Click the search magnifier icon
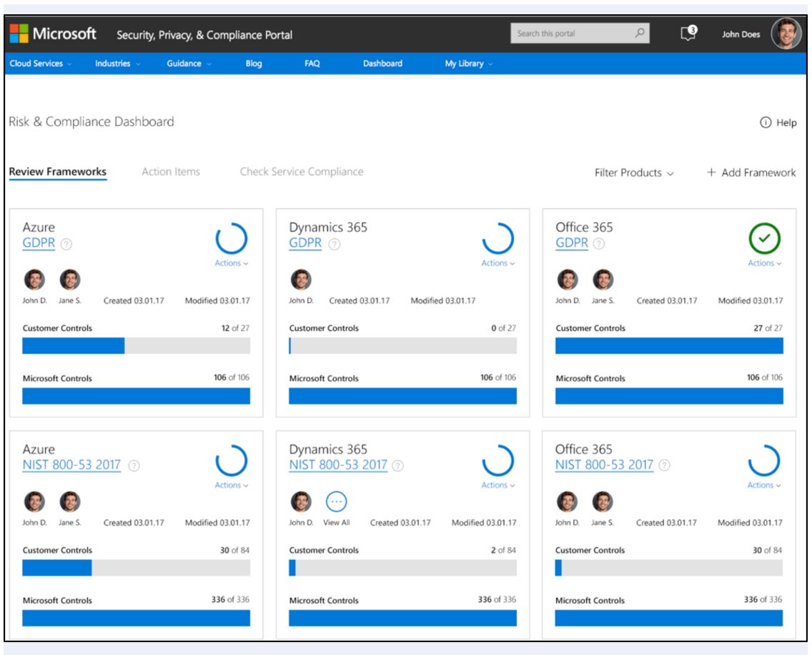 point(640,33)
